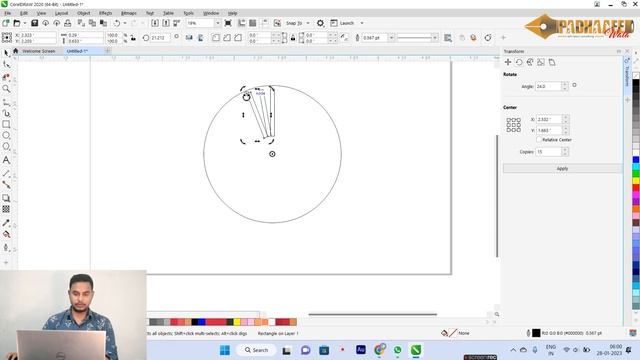Select the center-origin anchor grid point
This screenshot has height=360, width=640.
coord(513,125)
